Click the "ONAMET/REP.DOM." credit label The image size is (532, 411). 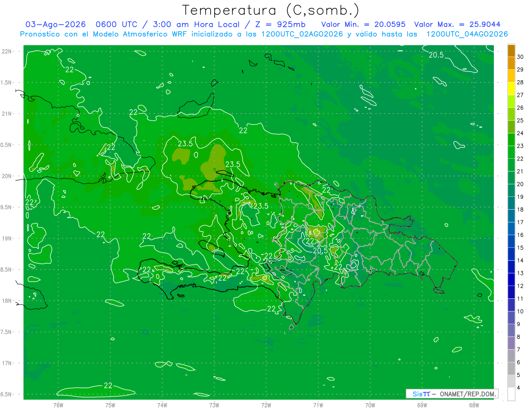(x=468, y=394)
